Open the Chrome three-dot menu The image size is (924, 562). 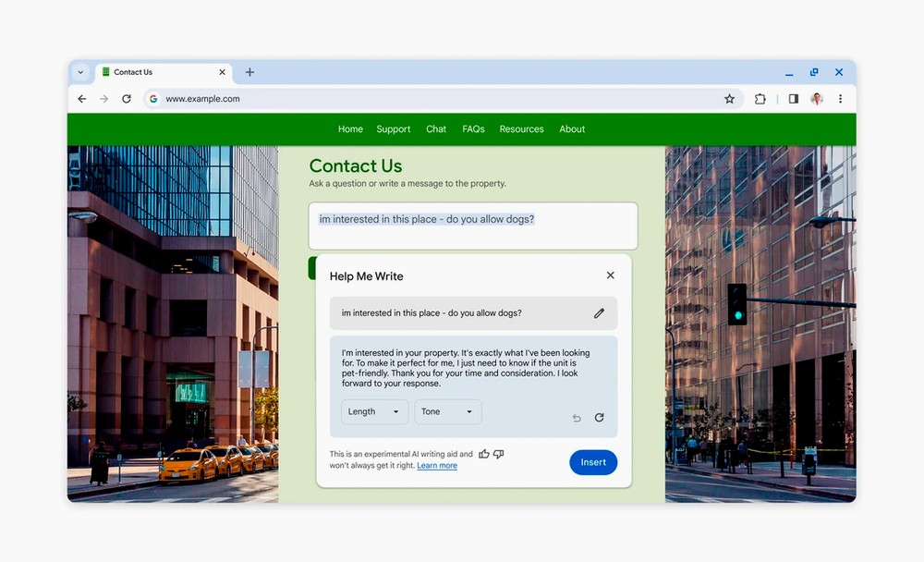[x=840, y=99]
